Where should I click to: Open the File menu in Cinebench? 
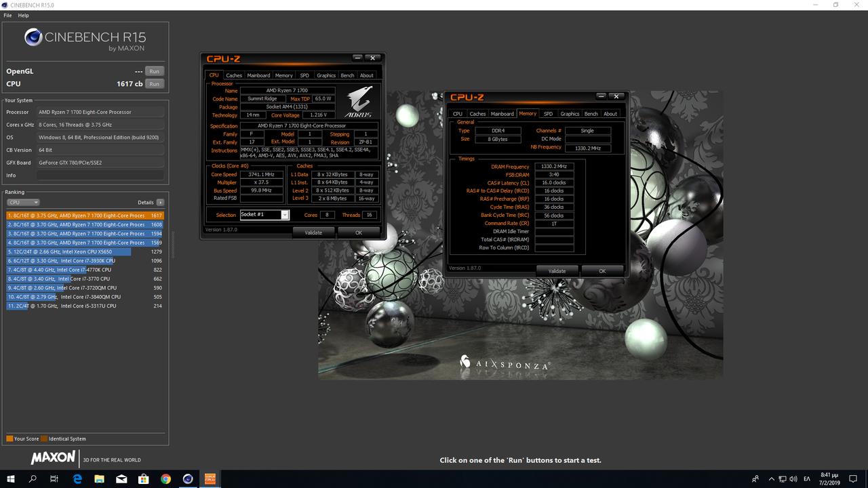(x=7, y=16)
